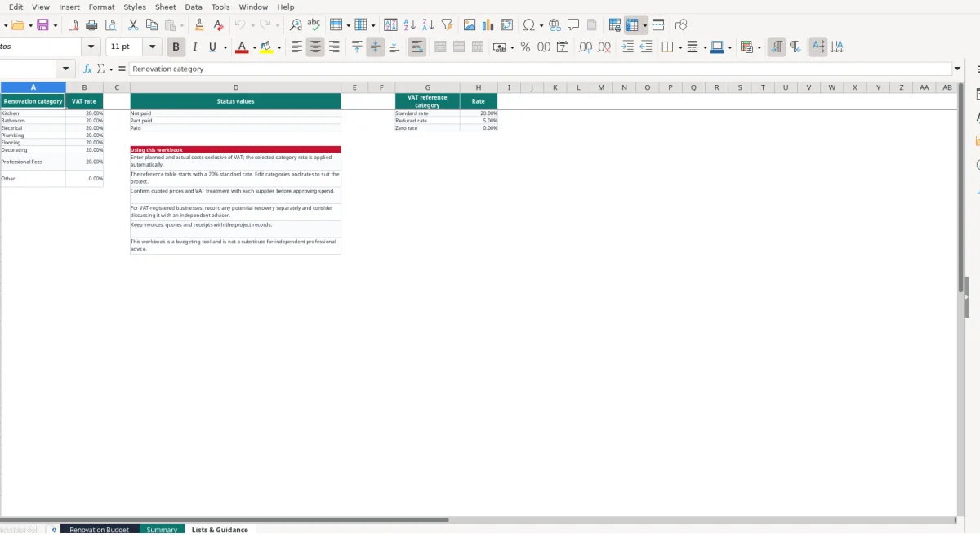Click the formula input line
Viewport: 980px width, 551px height.
pos(539,69)
